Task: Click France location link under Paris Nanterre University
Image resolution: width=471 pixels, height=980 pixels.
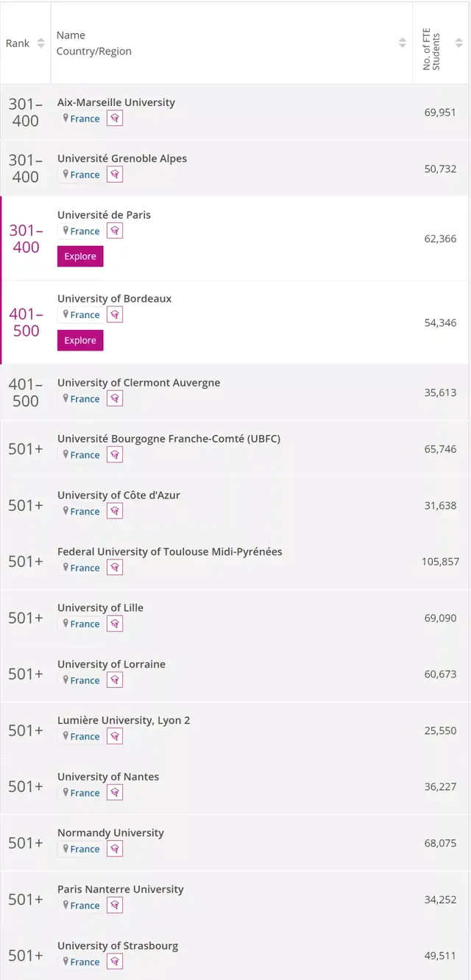Action: 85,906
